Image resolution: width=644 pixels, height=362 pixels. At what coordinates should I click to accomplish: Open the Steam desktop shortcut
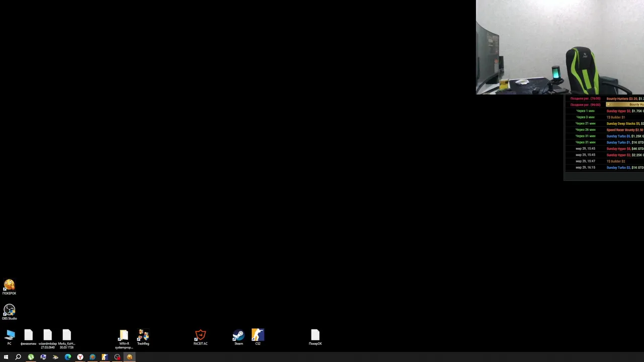pos(238,337)
